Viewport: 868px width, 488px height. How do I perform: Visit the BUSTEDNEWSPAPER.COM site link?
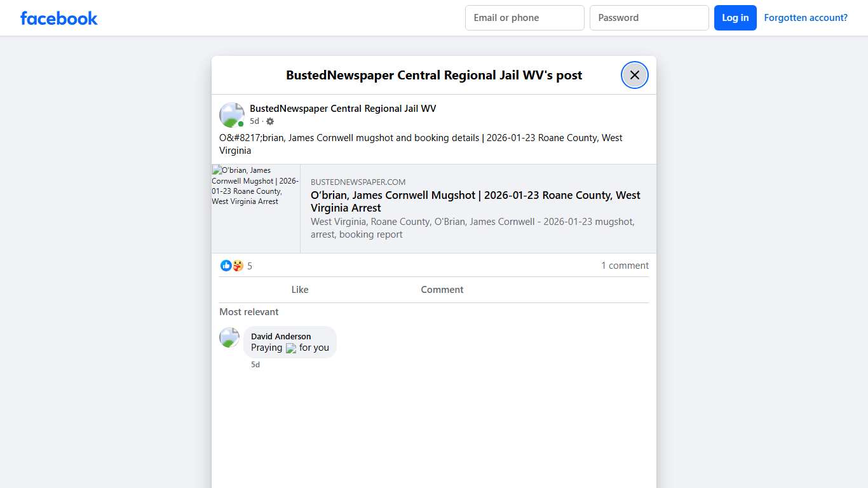tap(358, 182)
